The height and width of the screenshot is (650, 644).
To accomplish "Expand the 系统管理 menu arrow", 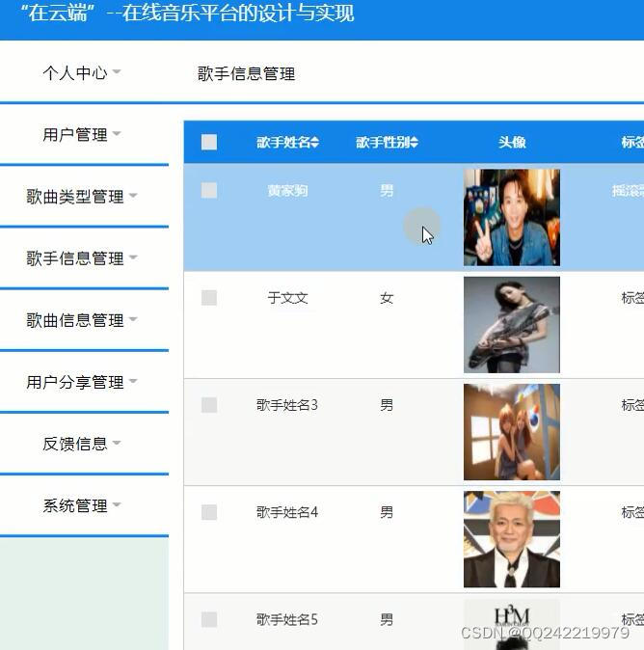I will (x=117, y=504).
